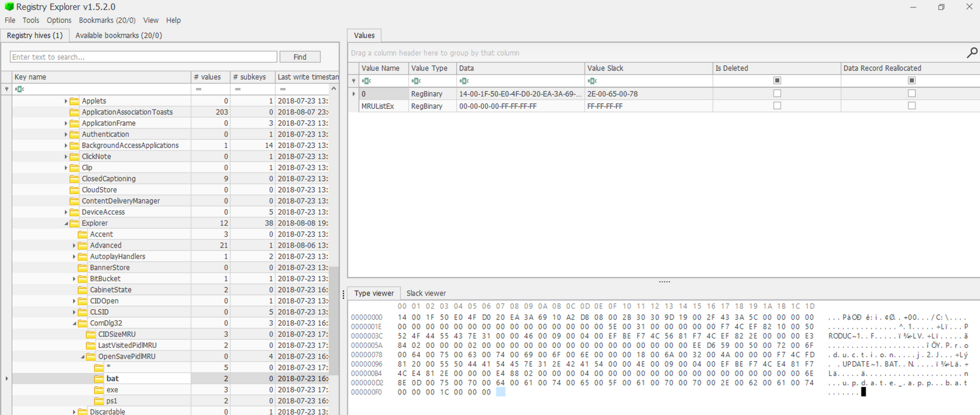Image resolution: width=980 pixels, height=415 pixels.
Task: Click the Values tab
Action: [364, 36]
